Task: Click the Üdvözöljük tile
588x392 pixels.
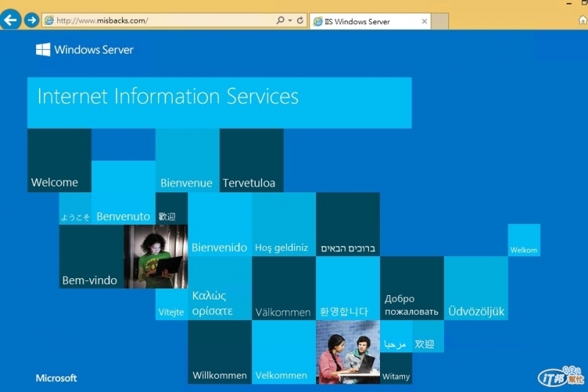Action: click(x=476, y=288)
